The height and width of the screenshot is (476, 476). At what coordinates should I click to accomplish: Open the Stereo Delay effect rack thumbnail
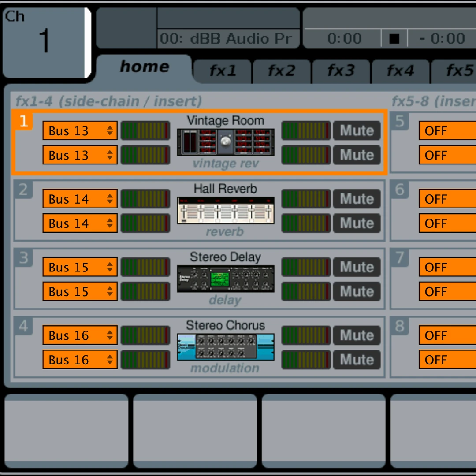click(225, 279)
